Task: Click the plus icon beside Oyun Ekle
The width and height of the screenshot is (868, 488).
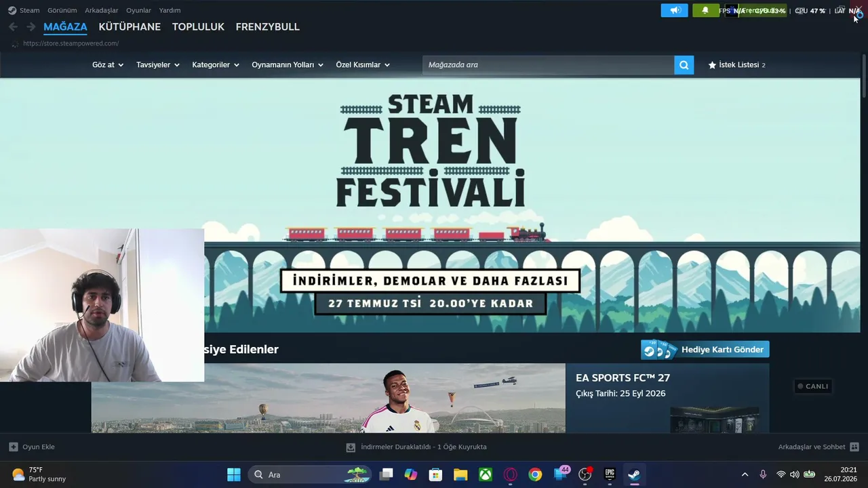Action: point(14,447)
